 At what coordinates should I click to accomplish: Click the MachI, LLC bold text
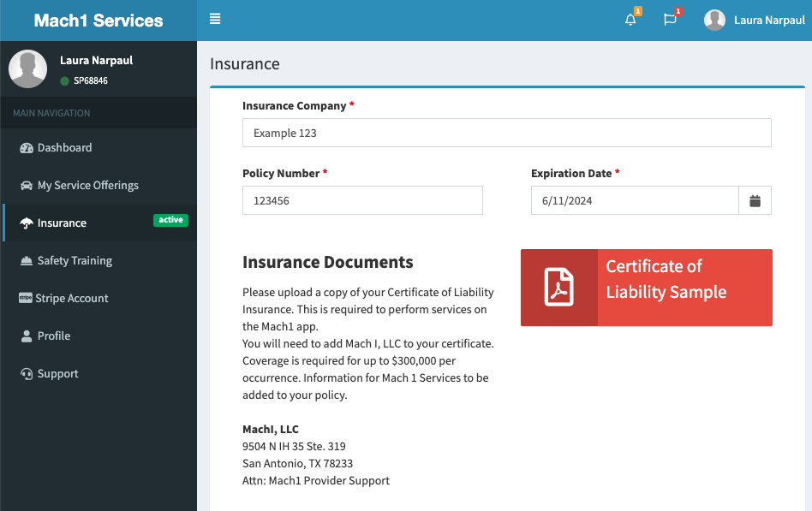coord(271,429)
